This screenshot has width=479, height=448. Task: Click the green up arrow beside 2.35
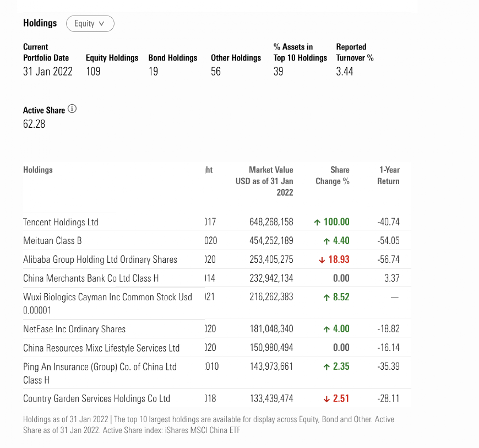coord(326,366)
